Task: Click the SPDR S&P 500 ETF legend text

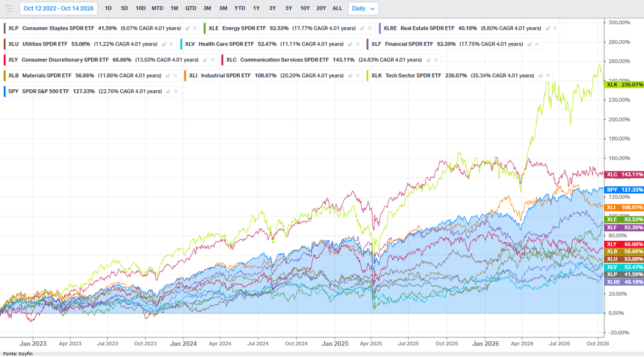Action: pyautogui.click(x=45, y=91)
